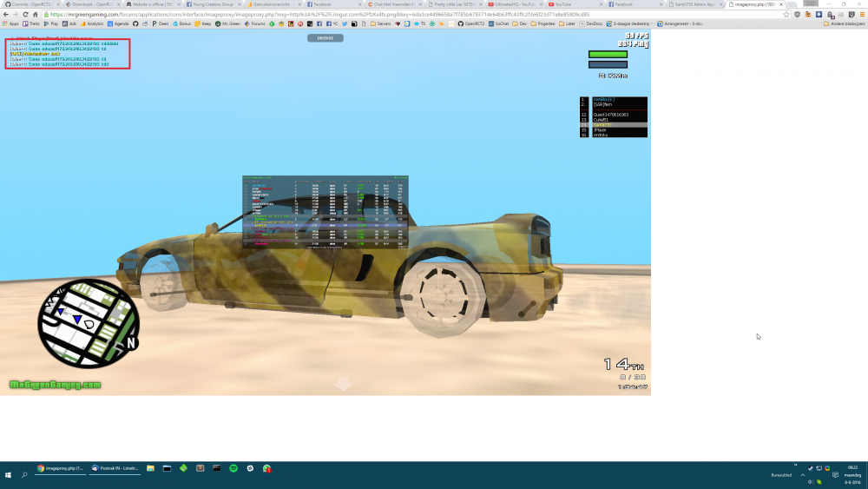The image size is (868, 489).
Task: Open the Ads bookmark
Action: click(x=69, y=23)
